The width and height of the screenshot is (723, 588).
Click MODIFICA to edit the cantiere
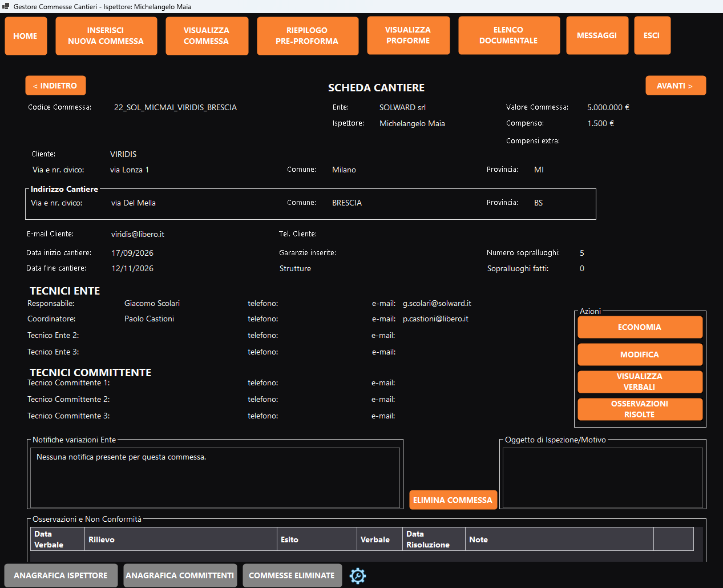pyautogui.click(x=640, y=355)
